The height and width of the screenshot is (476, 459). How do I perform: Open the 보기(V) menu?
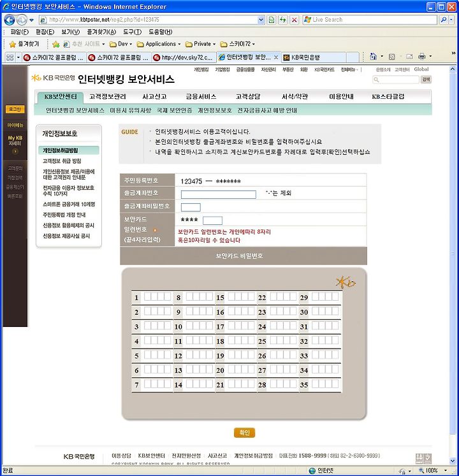click(71, 32)
